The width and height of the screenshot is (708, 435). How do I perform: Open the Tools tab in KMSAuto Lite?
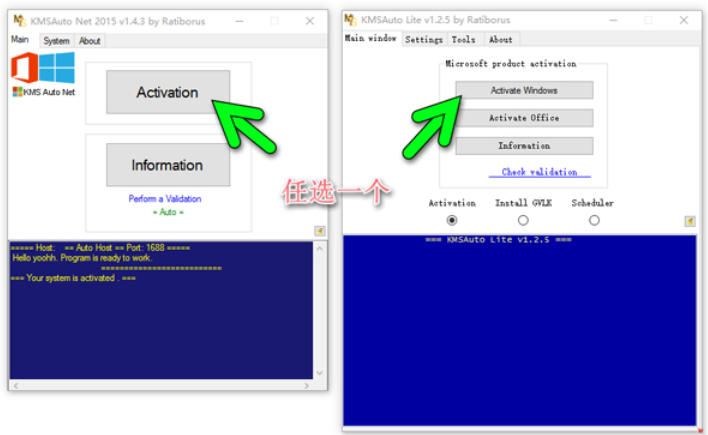[x=464, y=40]
